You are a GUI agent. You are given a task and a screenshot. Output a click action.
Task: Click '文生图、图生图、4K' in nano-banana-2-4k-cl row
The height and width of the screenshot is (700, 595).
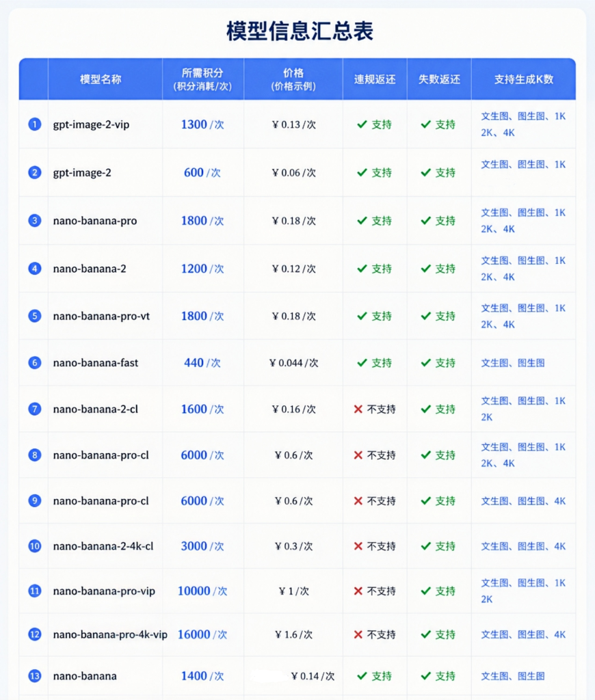pyautogui.click(x=523, y=546)
